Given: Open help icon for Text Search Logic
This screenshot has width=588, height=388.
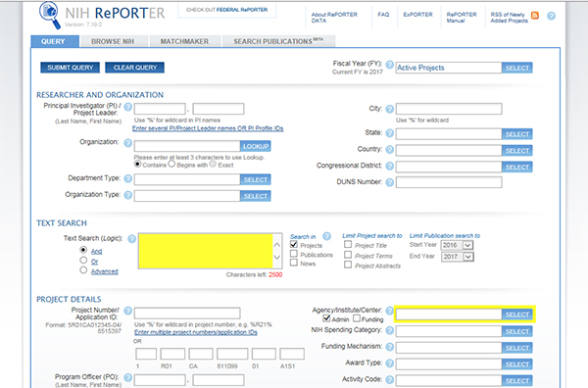Looking at the screenshot, I should click(x=131, y=239).
